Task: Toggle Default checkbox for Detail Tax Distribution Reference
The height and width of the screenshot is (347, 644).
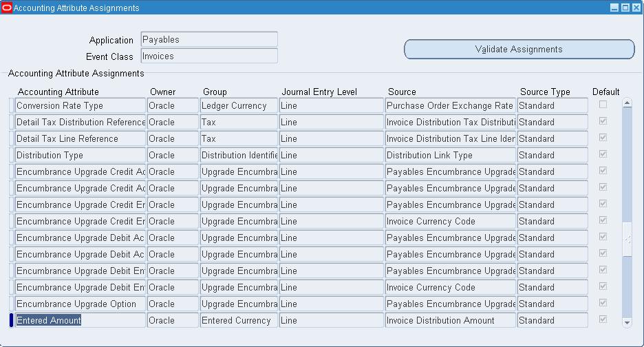Action: click(x=603, y=121)
